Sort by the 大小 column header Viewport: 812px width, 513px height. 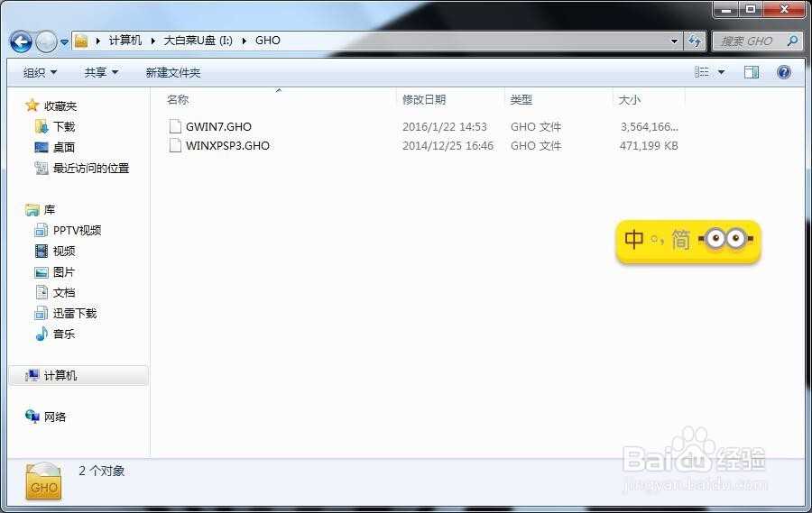tap(629, 99)
